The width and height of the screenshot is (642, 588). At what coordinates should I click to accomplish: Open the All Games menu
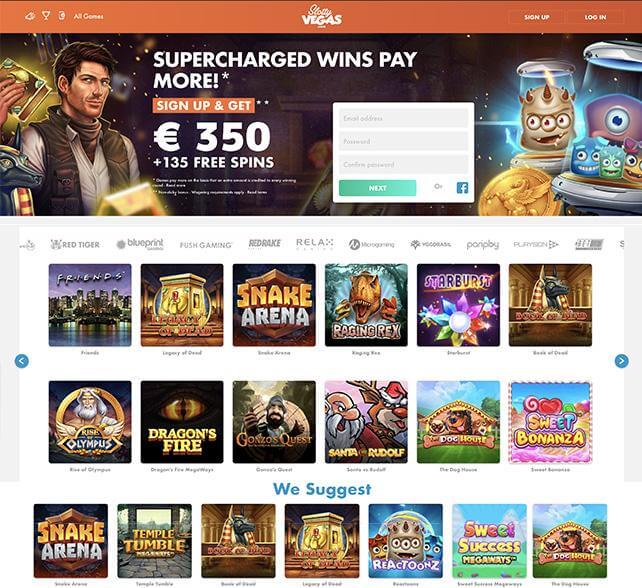pos(88,16)
